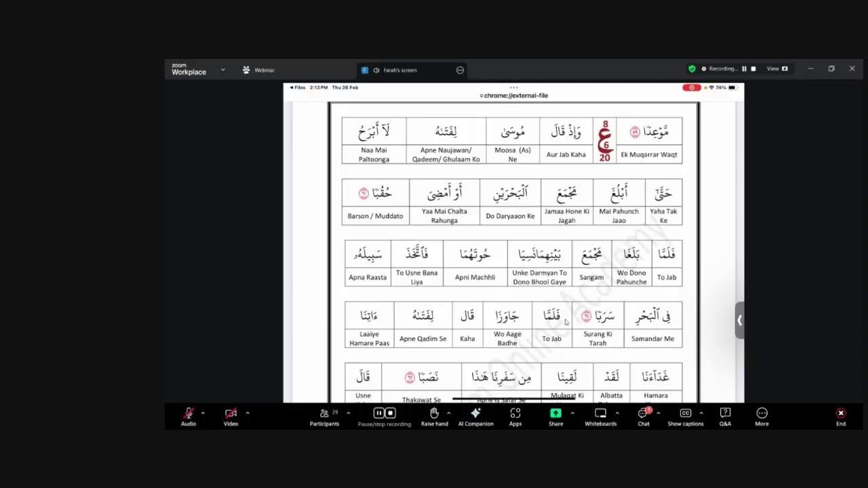Click the Raise hand icon
This screenshot has height=488, width=868.
point(435,413)
